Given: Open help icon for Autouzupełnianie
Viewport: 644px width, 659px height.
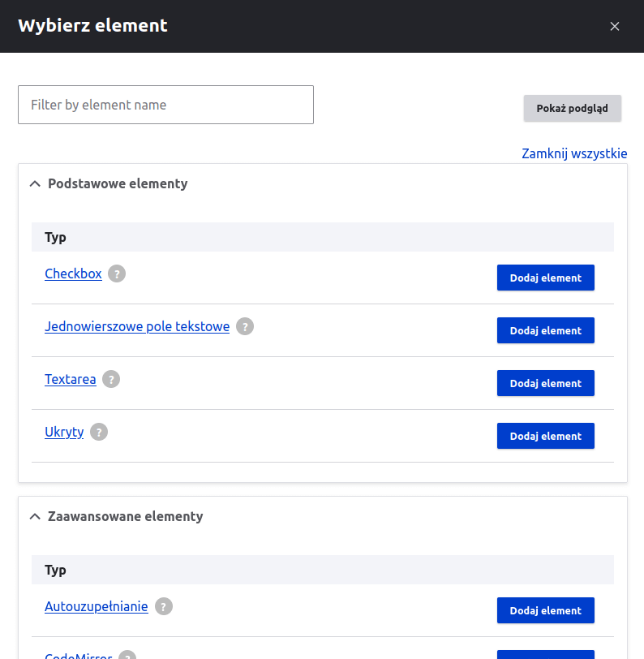Looking at the screenshot, I should click(163, 606).
